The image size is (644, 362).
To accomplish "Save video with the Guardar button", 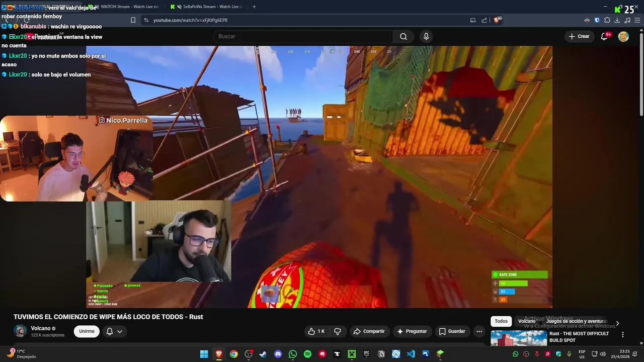I will pos(452,331).
